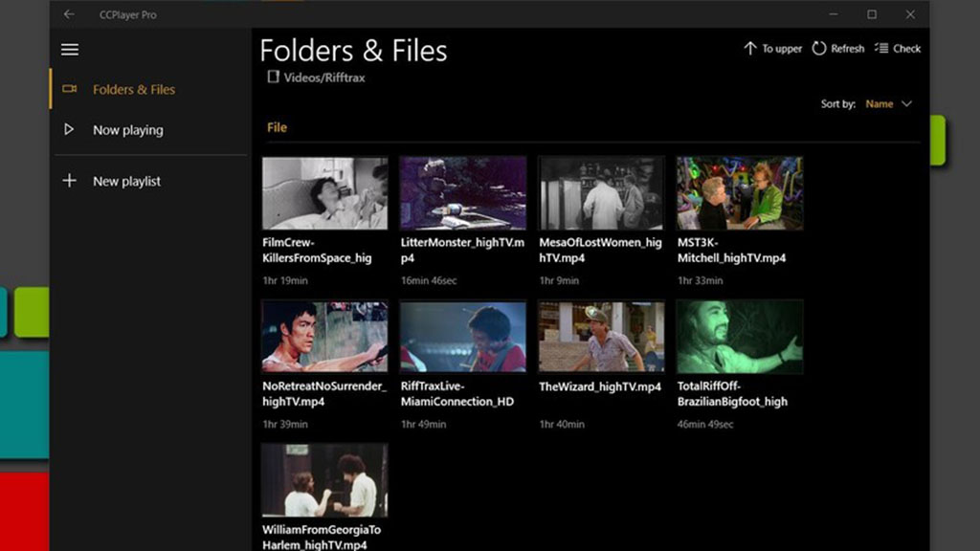The width and height of the screenshot is (980, 551).
Task: Click the 1hr 39min duration text
Action: [x=285, y=424]
